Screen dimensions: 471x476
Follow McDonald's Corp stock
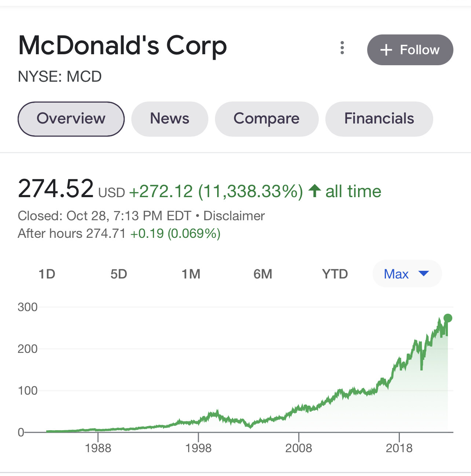tap(410, 50)
